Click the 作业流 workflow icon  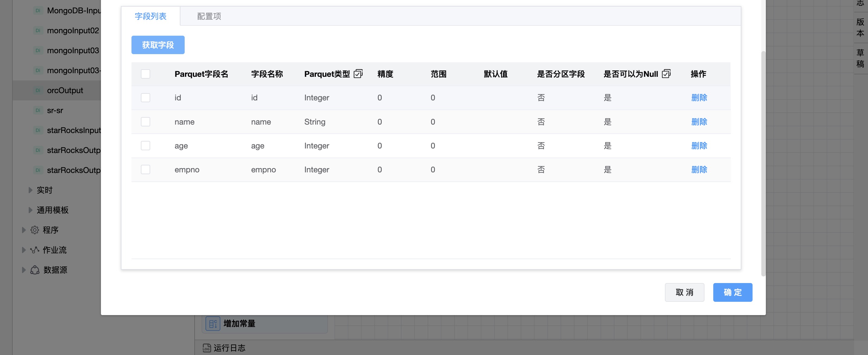coord(34,250)
